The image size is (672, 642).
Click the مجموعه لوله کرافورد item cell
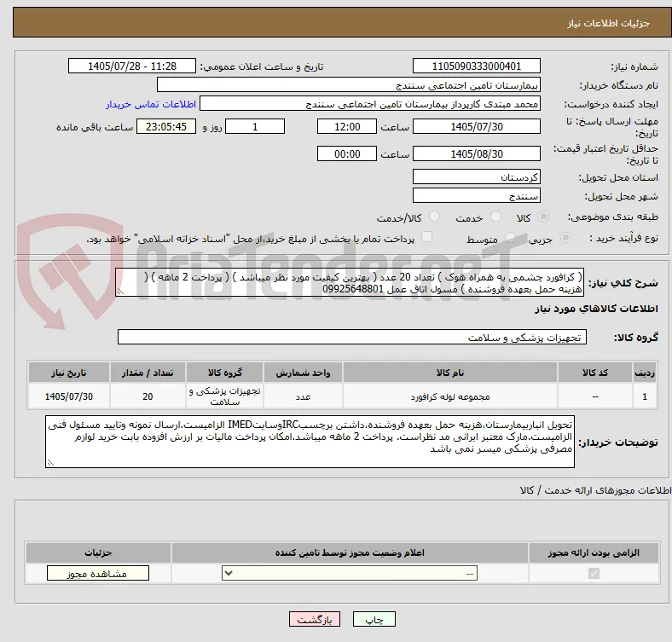coord(450,396)
